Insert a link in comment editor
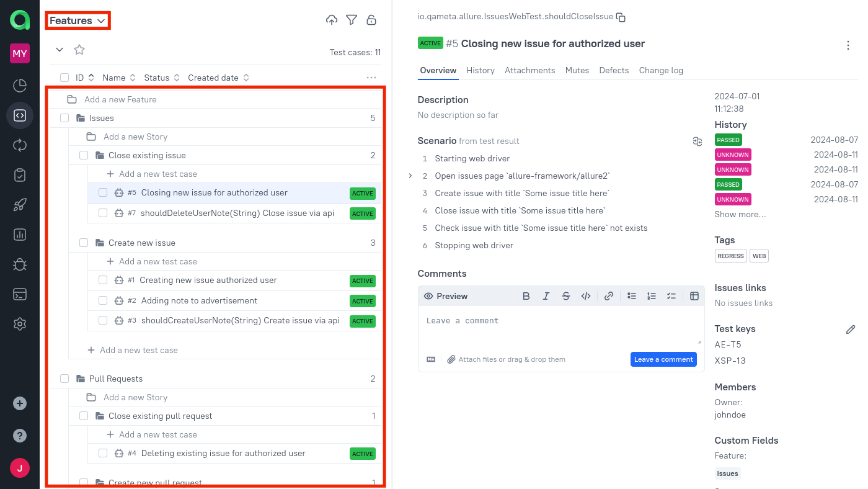Screen dimensions: 868x489 pyautogui.click(x=609, y=296)
